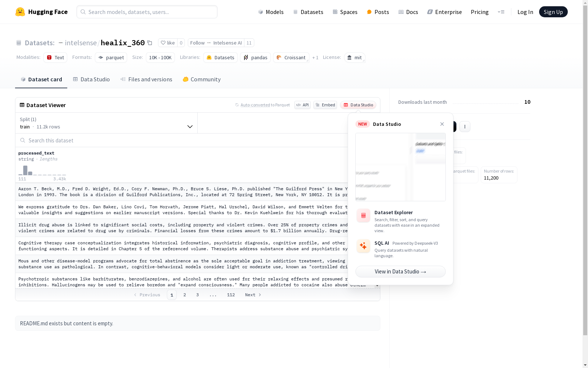Screen dimensions: 588x368
Task: Follow Intelsense AI
Action: pyautogui.click(x=216, y=43)
